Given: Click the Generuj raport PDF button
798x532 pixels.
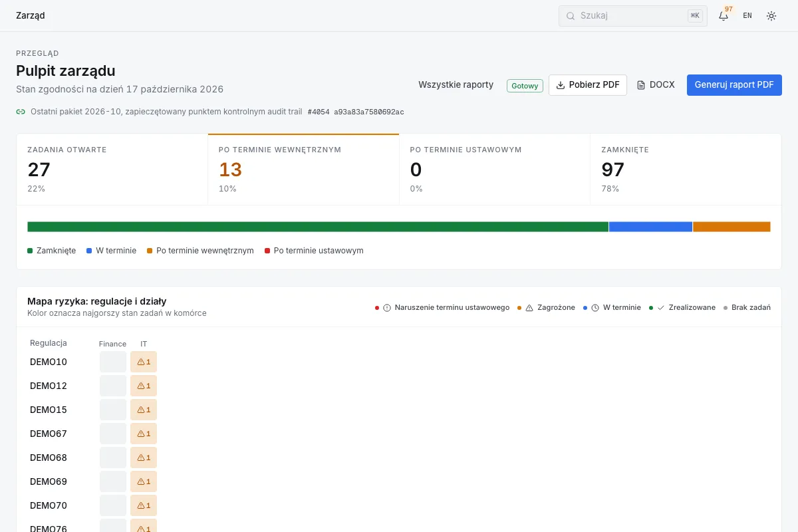Looking at the screenshot, I should [x=734, y=84].
